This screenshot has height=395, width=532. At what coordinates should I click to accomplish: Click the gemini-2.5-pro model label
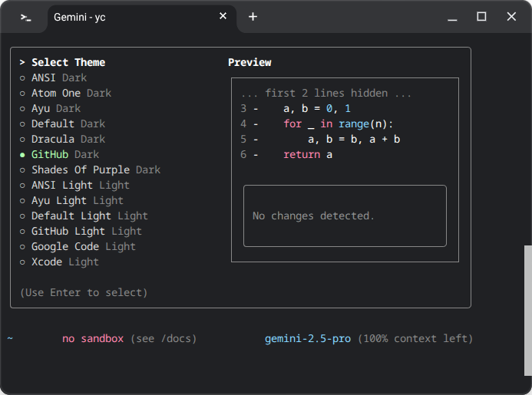click(x=308, y=339)
